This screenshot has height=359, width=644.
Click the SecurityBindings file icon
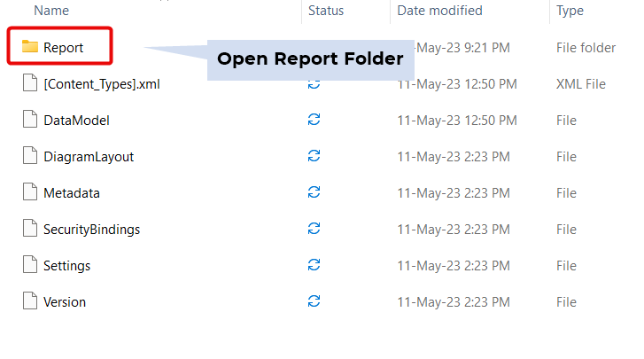30,230
